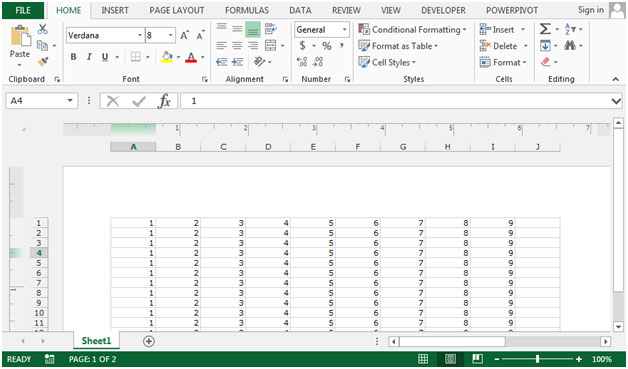Switch to Page Break Preview view
628x369 pixels.
pos(477,359)
